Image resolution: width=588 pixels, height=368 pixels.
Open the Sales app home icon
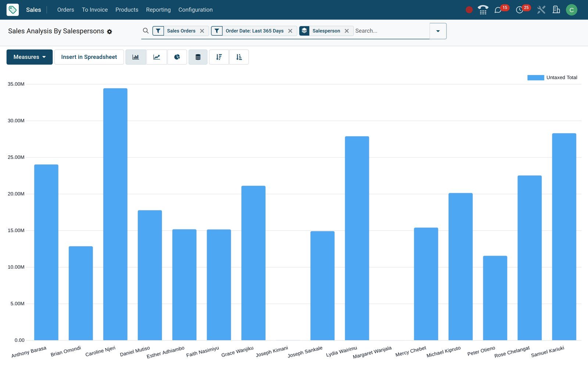tap(12, 10)
